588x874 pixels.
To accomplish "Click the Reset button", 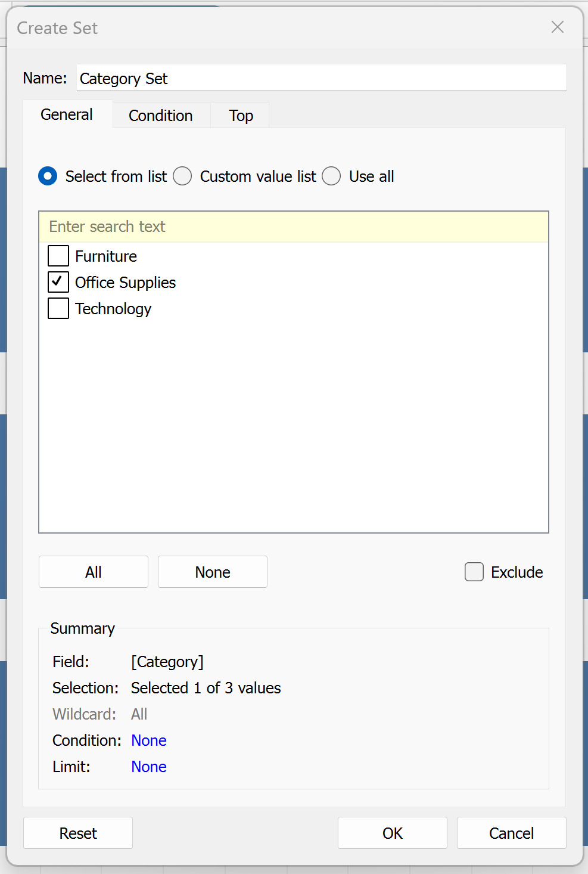I will point(78,833).
